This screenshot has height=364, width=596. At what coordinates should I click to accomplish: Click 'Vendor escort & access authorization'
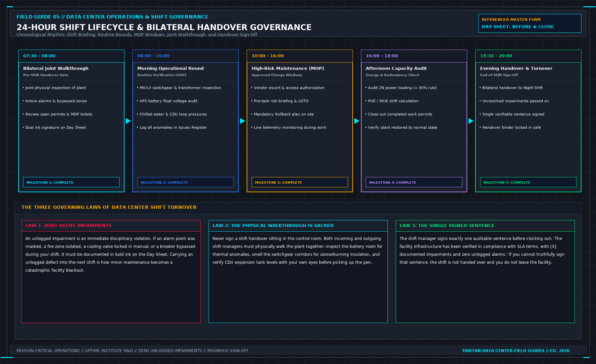coord(288,88)
